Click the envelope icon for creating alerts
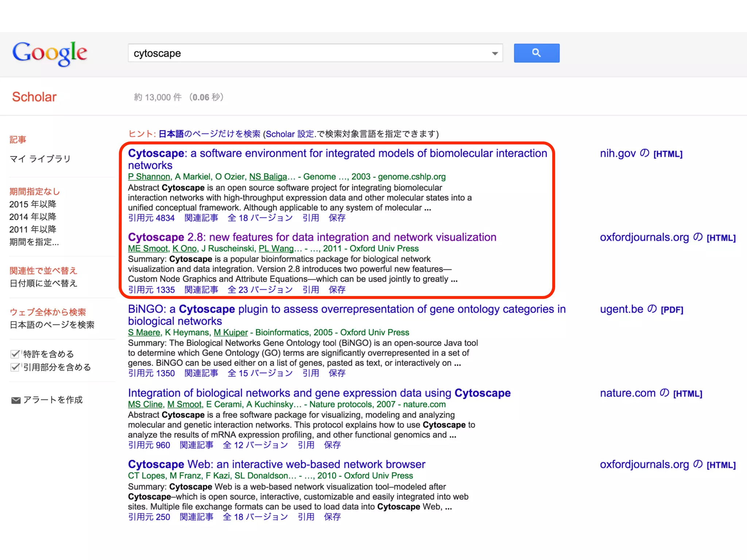The image size is (747, 560). (x=16, y=400)
